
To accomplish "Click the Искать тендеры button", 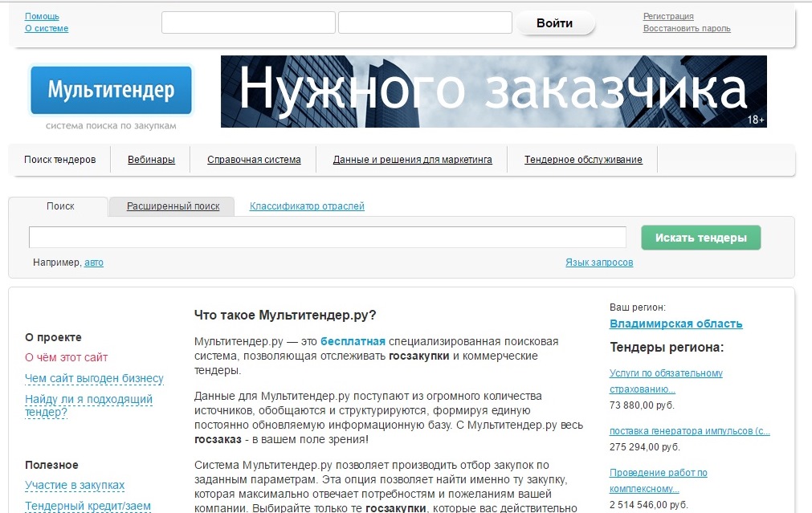I will [700, 238].
